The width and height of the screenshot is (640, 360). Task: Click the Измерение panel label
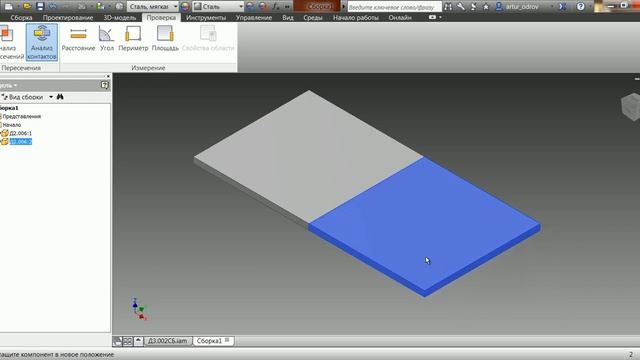point(148,68)
